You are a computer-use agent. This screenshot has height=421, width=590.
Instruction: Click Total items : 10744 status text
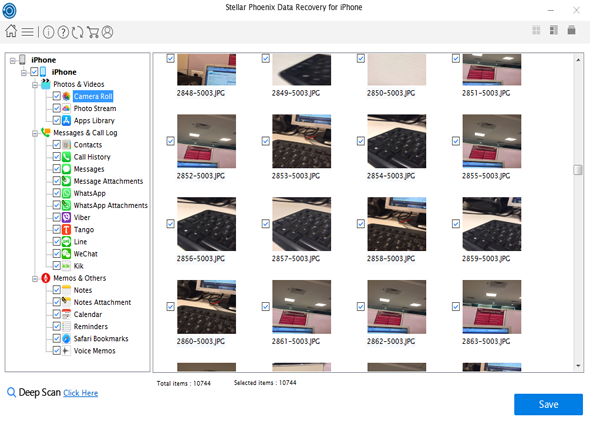(184, 383)
